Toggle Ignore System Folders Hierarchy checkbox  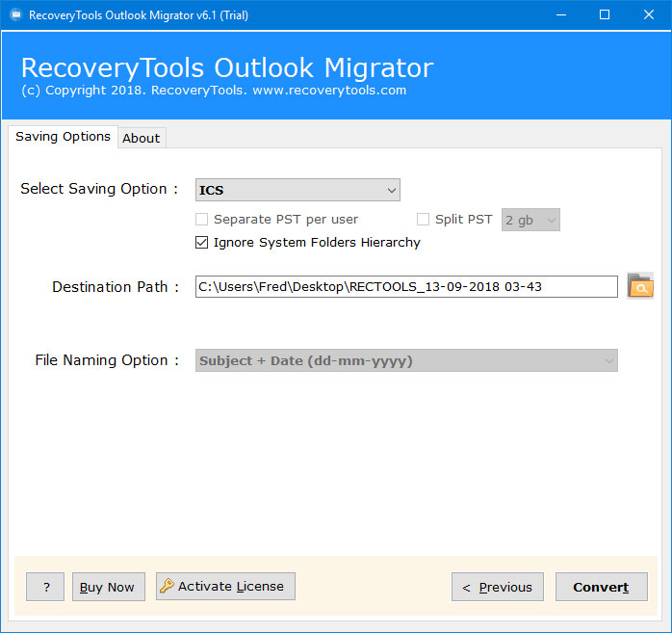[x=201, y=242]
